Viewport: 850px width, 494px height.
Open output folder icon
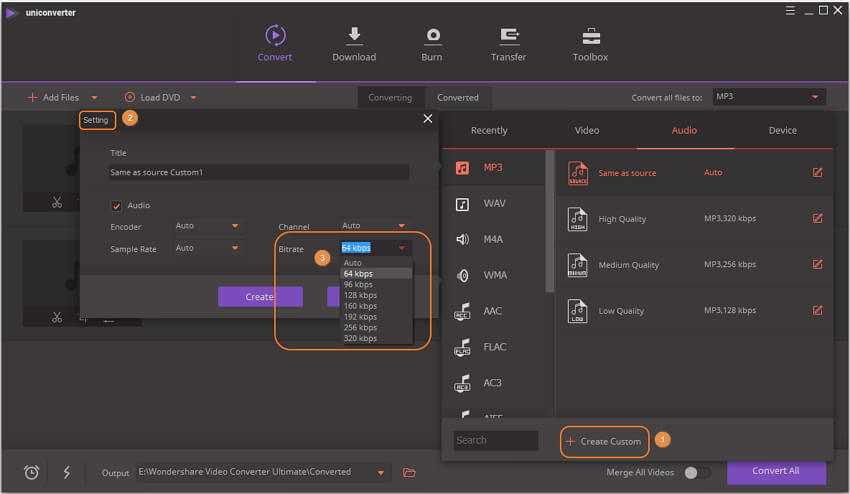coord(409,472)
